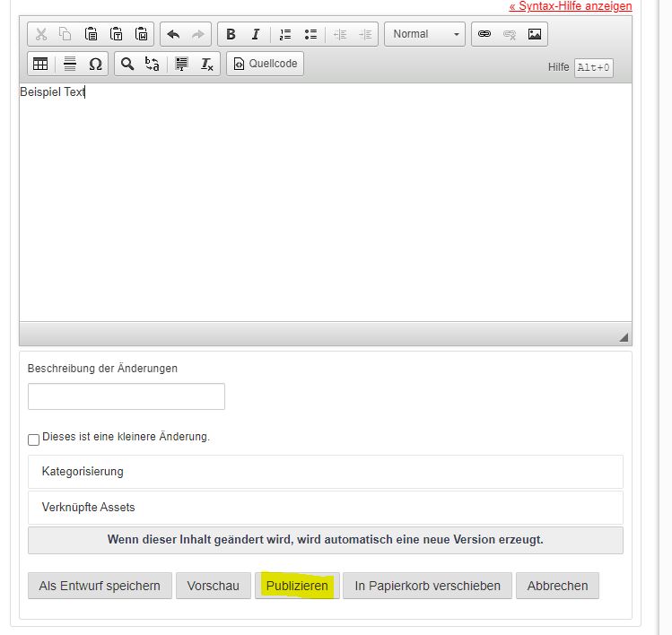This screenshot has width=672, height=635.
Task: Insert a numbered list
Action: (285, 34)
